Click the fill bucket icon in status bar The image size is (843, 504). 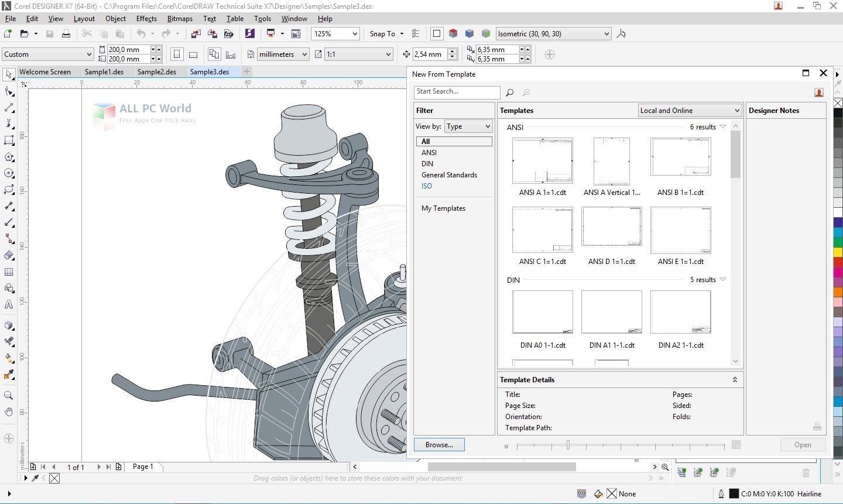point(598,494)
